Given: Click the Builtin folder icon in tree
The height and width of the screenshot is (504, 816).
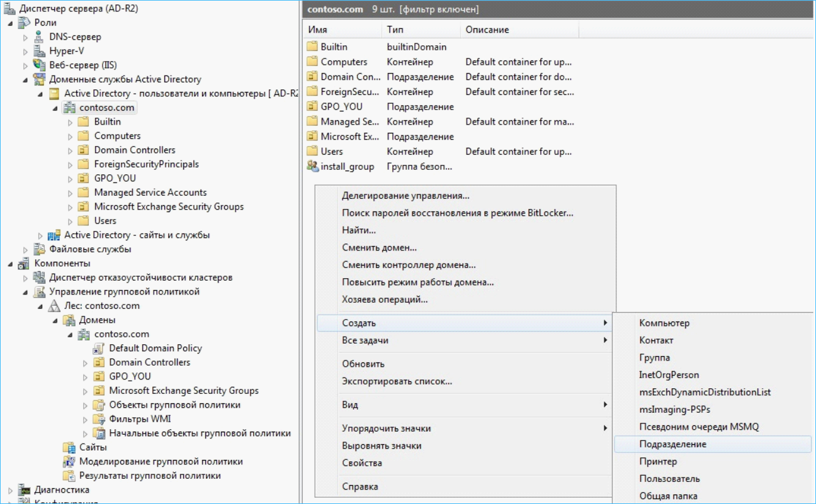Looking at the screenshot, I should pos(83,121).
